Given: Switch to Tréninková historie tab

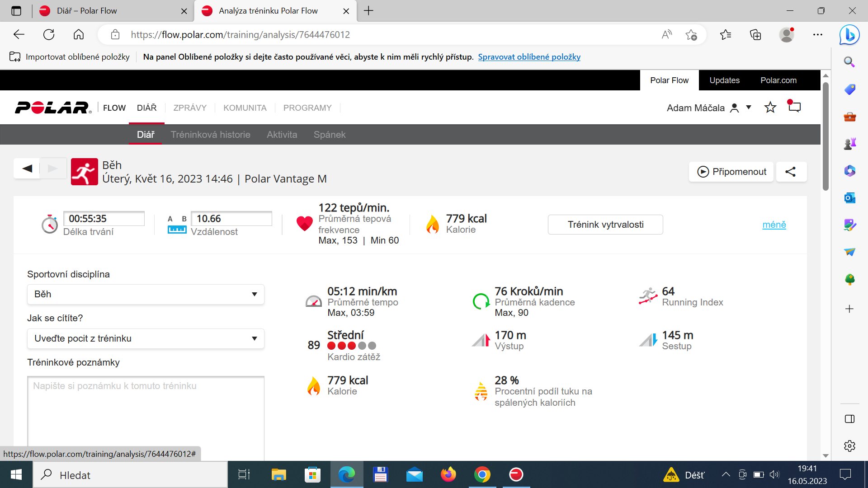Looking at the screenshot, I should 210,135.
